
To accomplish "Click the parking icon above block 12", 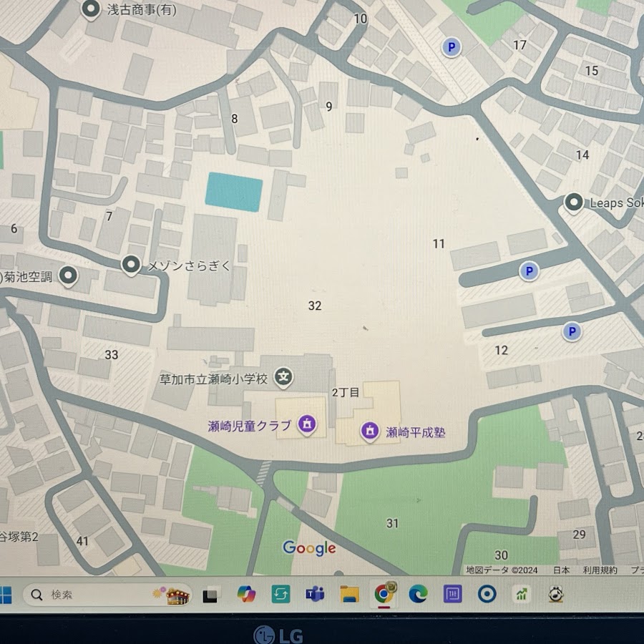I will (572, 331).
